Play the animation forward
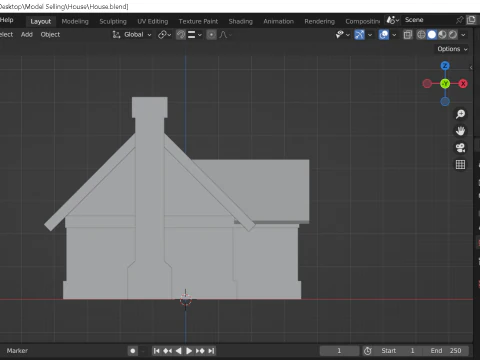This screenshot has width=480, height=360. 189,351
